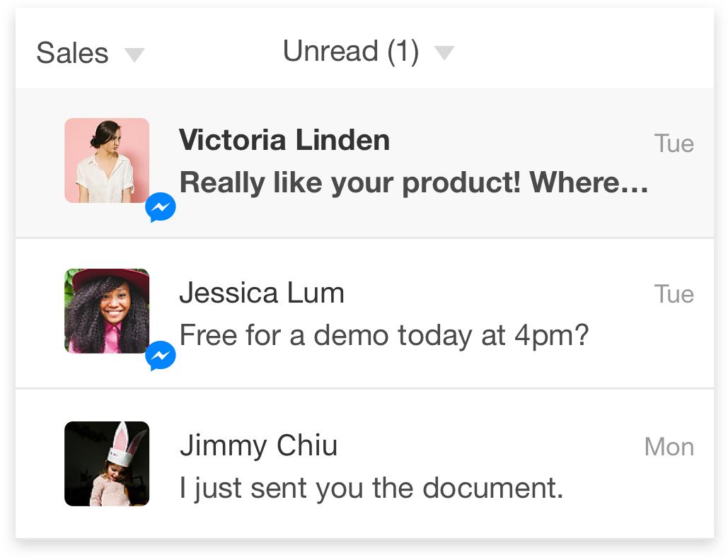The image size is (728, 560).
Task: Select the Unread (1) filter label
Action: pyautogui.click(x=351, y=51)
